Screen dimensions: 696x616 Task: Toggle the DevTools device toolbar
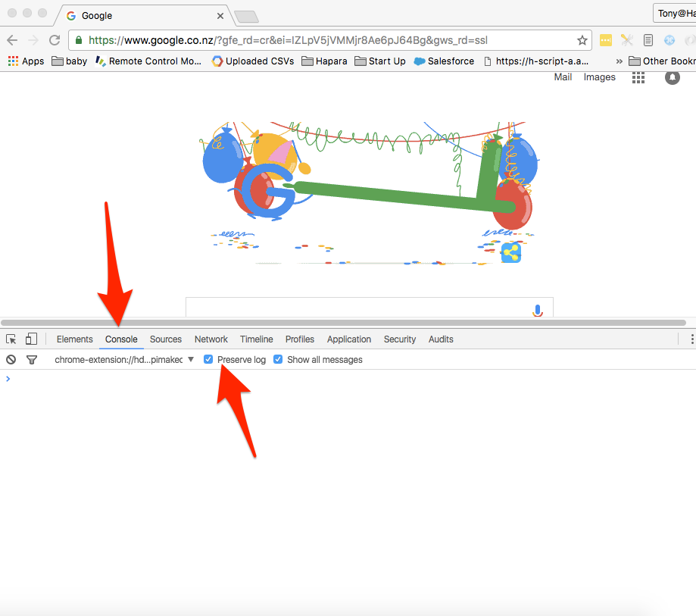tap(31, 339)
